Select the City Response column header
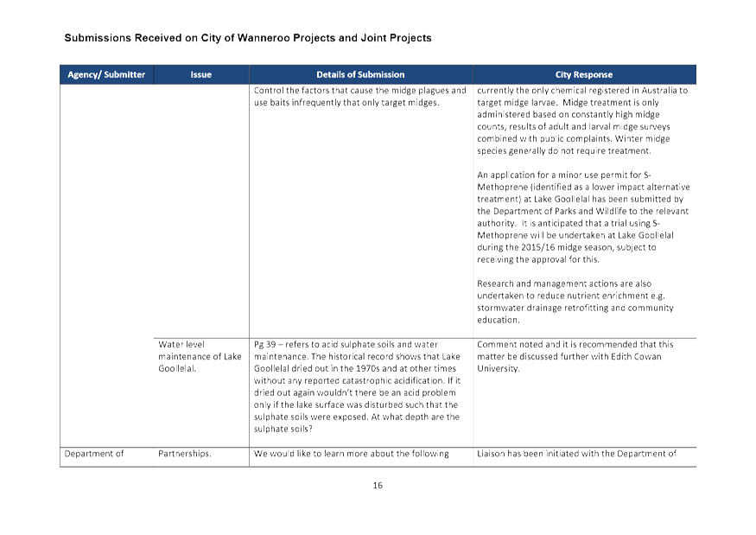The image size is (756, 535). (x=585, y=74)
